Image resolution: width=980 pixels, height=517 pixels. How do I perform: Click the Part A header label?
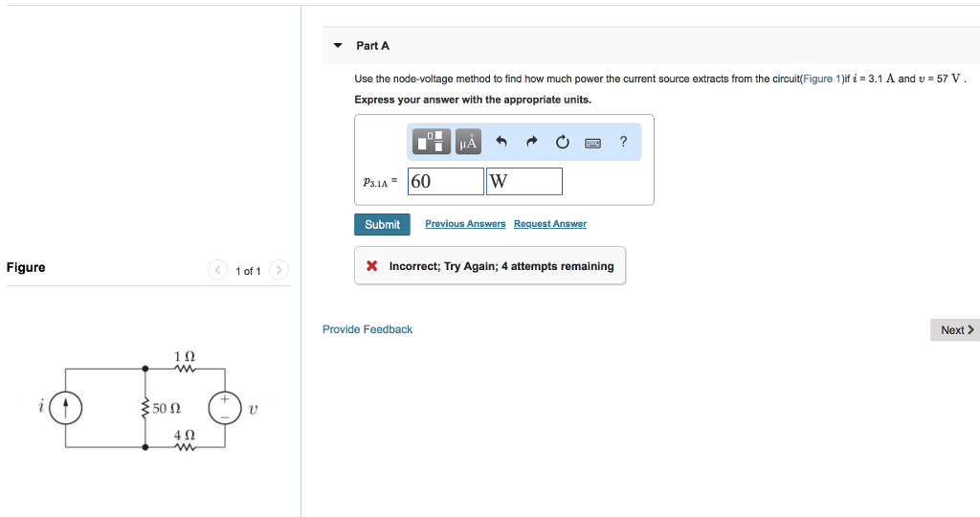372,46
